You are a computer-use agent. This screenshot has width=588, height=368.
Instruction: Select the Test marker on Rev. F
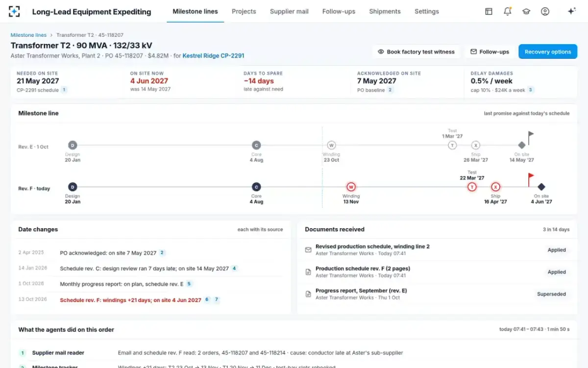click(x=472, y=187)
